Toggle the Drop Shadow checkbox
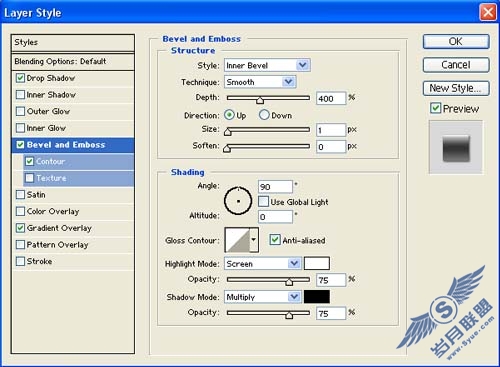The height and width of the screenshot is (367, 500). (x=20, y=78)
